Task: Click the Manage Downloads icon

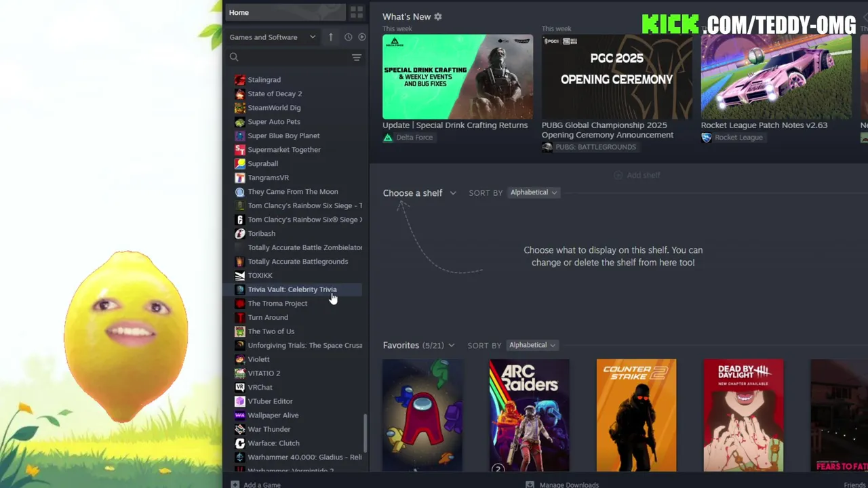Action: (x=530, y=485)
